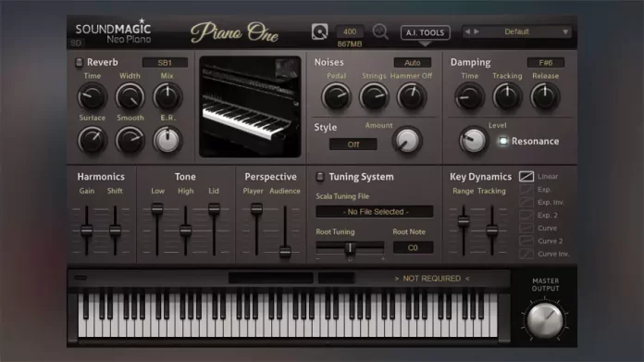The height and width of the screenshot is (362, 644).
Task: Toggle the Reverb power switch
Action: 79,62
